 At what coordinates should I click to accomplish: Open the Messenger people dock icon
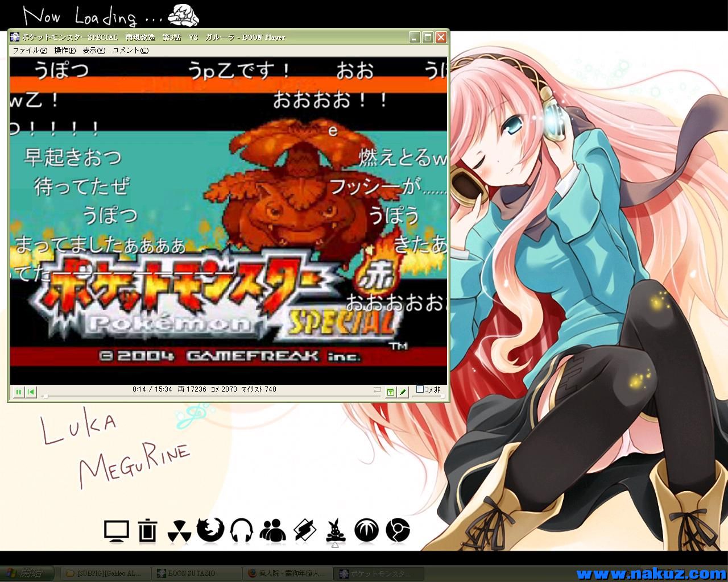[x=272, y=530]
